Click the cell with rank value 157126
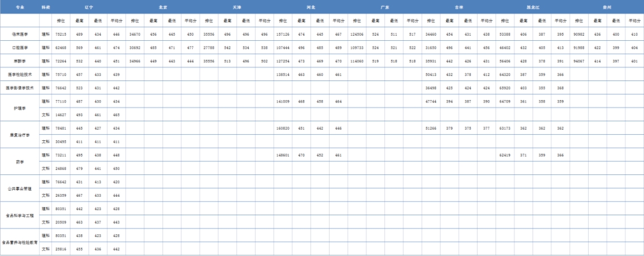Screen dimensions: 644x256 pos(283,34)
